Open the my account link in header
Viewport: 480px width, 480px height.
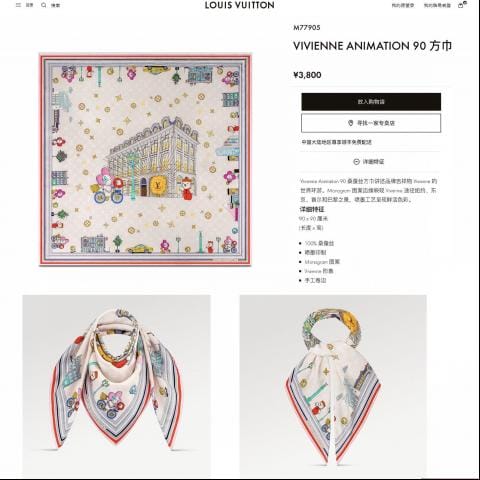click(x=437, y=5)
